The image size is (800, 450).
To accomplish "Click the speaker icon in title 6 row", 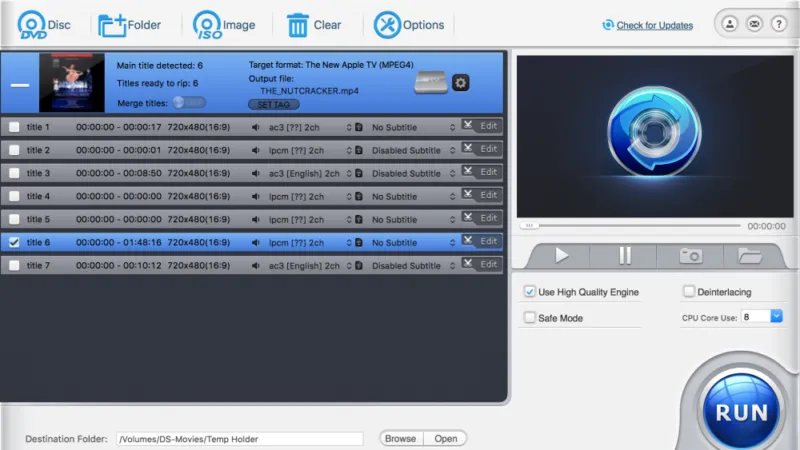I will coord(256,242).
